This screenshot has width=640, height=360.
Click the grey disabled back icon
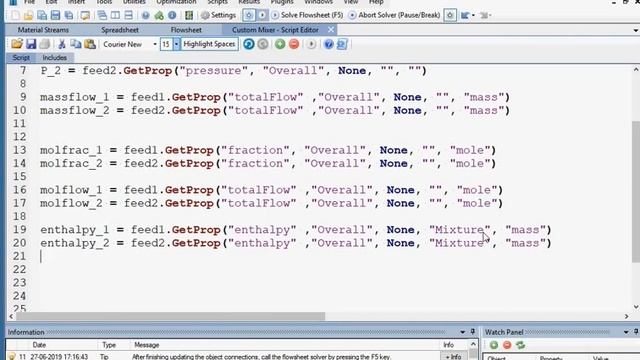(x=263, y=44)
